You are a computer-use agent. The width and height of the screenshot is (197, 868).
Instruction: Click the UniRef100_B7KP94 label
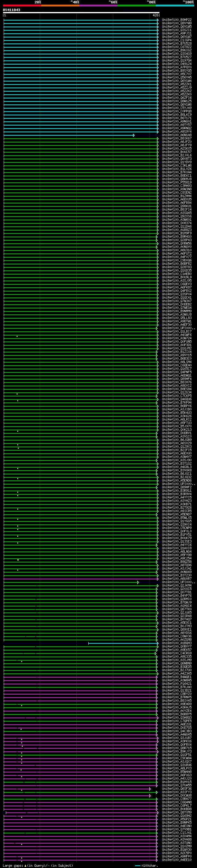click(x=177, y=402)
